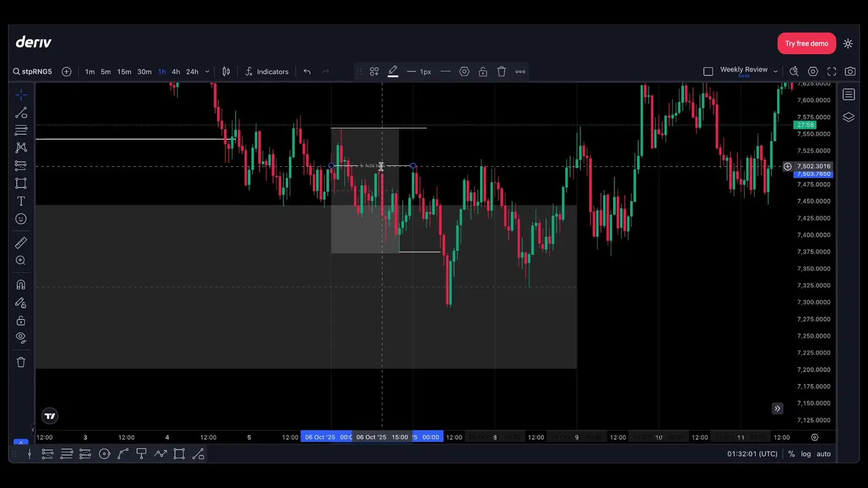Image resolution: width=868 pixels, height=488 pixels.
Task: Select the 1h timeframe
Action: pyautogui.click(x=162, y=72)
